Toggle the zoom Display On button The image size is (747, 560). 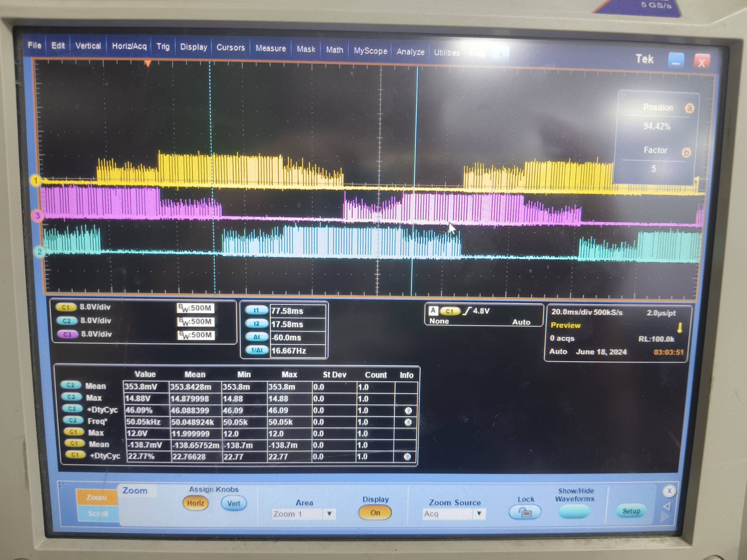tap(375, 513)
